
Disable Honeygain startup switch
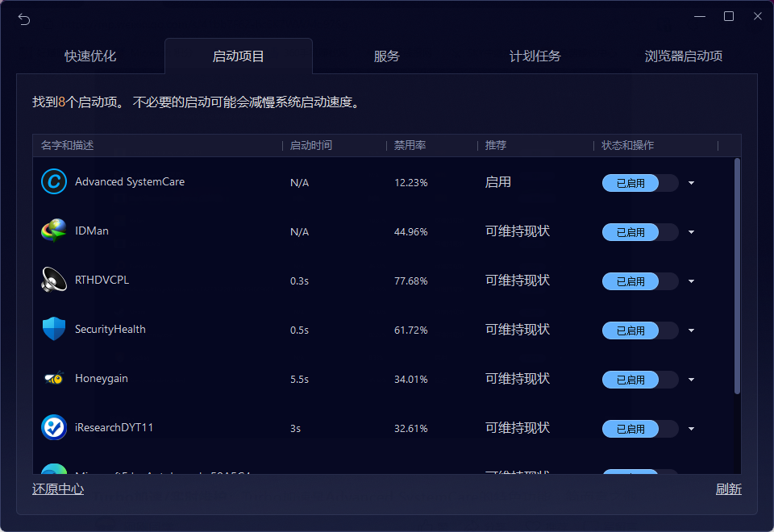640,380
